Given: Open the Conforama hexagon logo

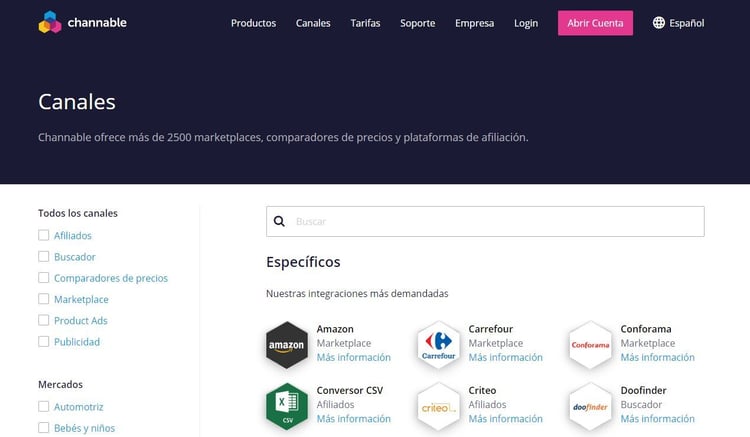Looking at the screenshot, I should 590,345.
